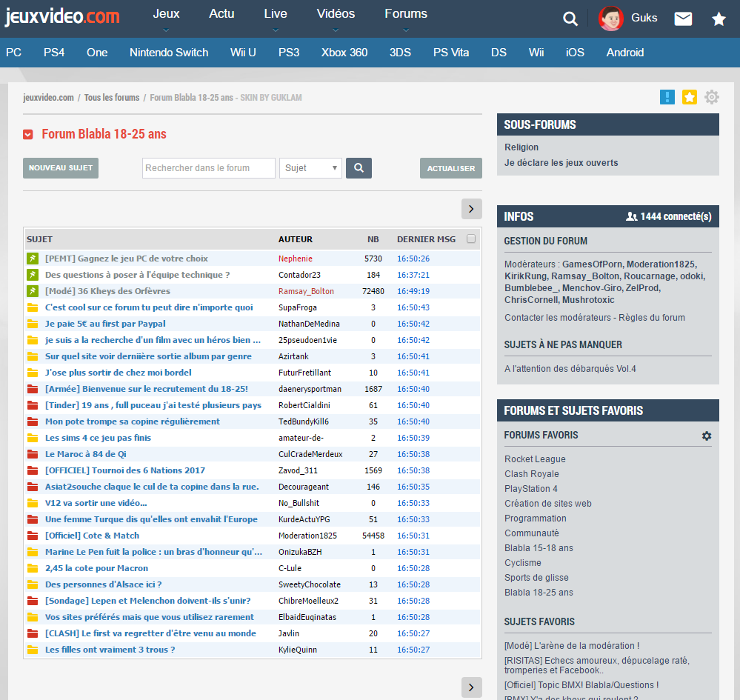Click red folder icon of CLASH topic
The height and width of the screenshot is (700, 740).
(33, 633)
